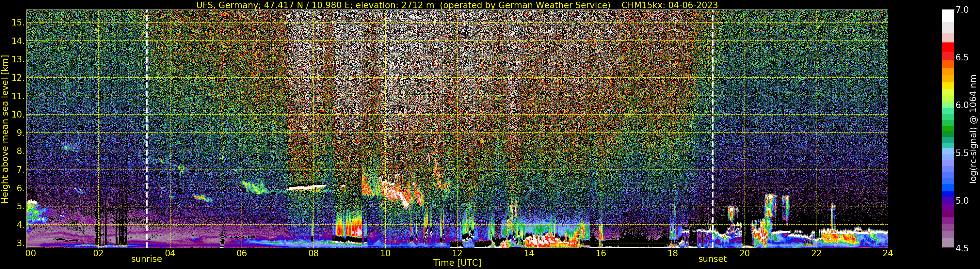Click the colorbar value '5.5'
The image size is (980, 269).
962,153
